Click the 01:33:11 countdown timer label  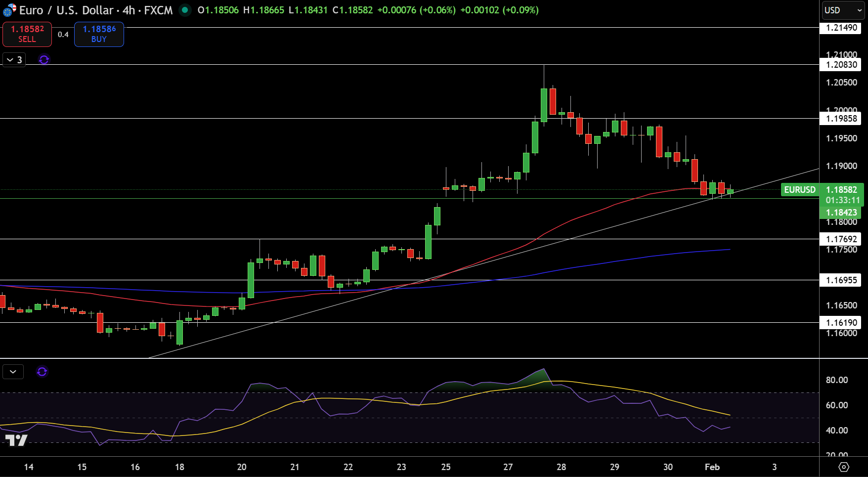coord(843,200)
